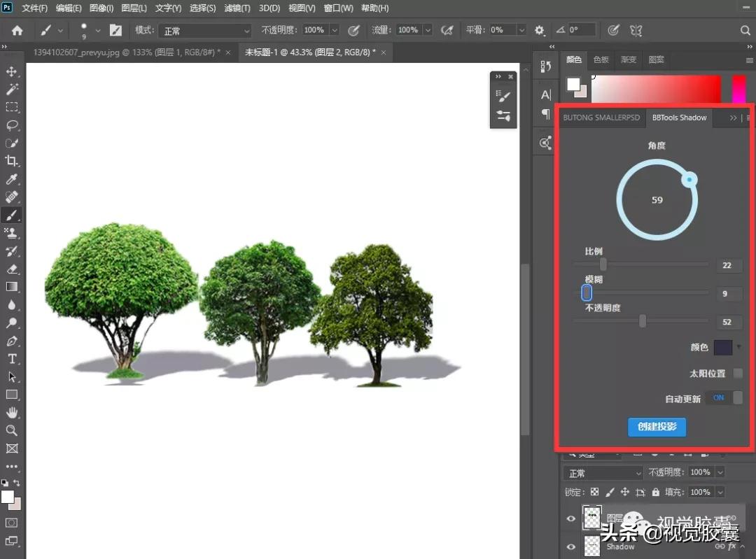
Task: Check the 太阳位置 checkbox
Action: pos(737,374)
